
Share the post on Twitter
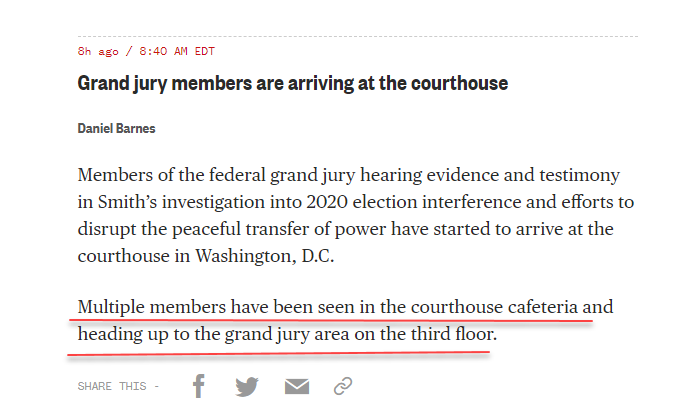[x=247, y=386]
